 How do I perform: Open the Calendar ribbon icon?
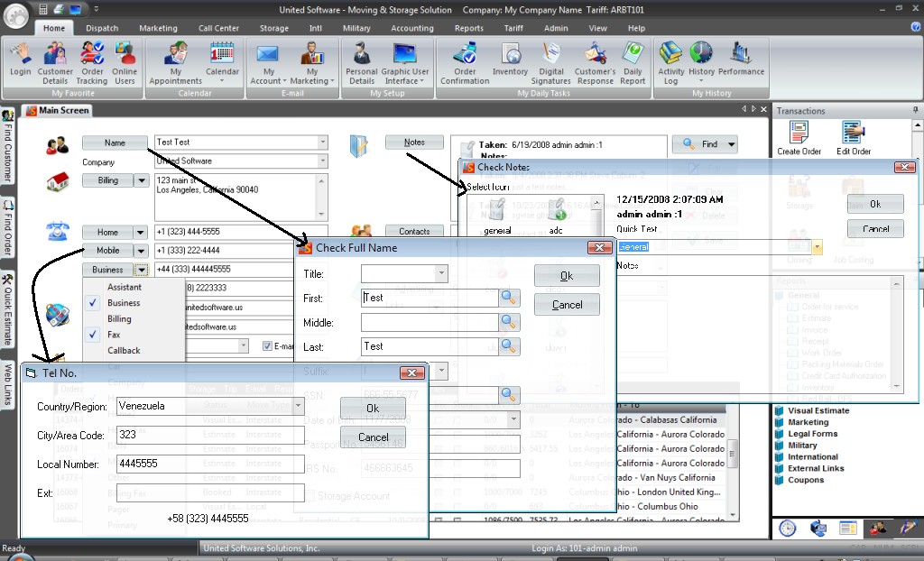222,60
